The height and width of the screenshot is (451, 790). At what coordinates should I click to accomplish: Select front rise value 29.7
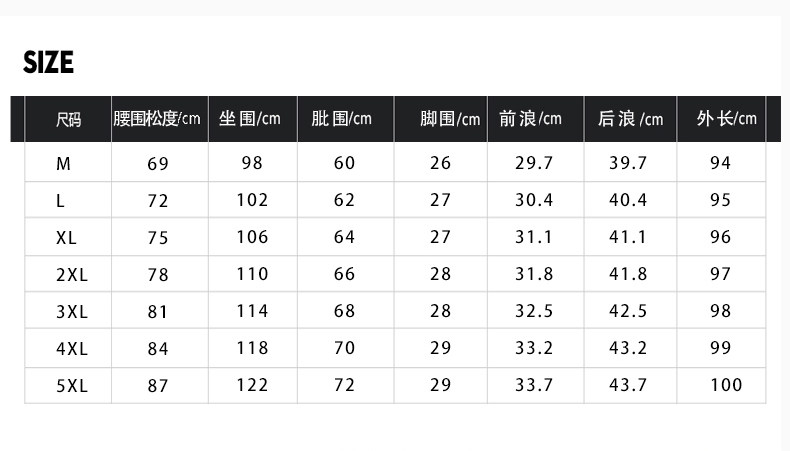pyautogui.click(x=533, y=163)
